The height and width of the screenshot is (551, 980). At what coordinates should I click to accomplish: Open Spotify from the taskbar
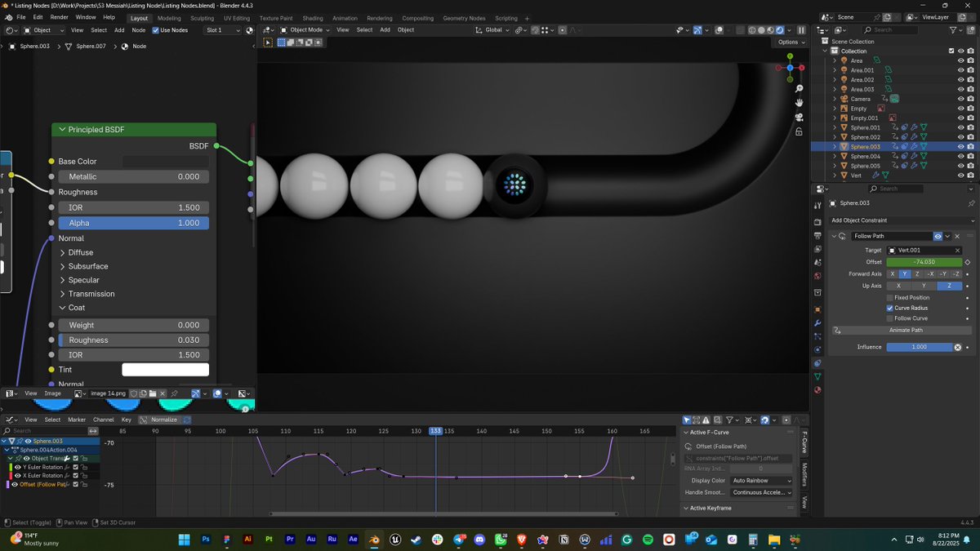[648, 540]
